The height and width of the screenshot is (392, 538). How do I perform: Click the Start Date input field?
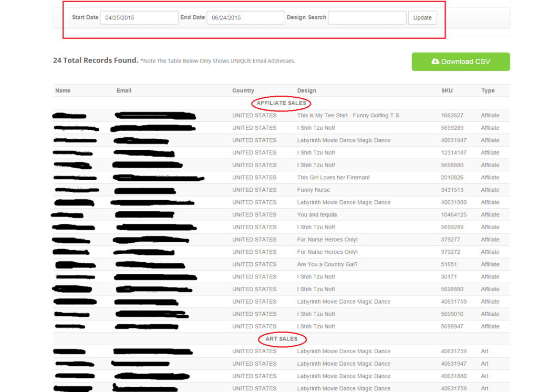[139, 18]
